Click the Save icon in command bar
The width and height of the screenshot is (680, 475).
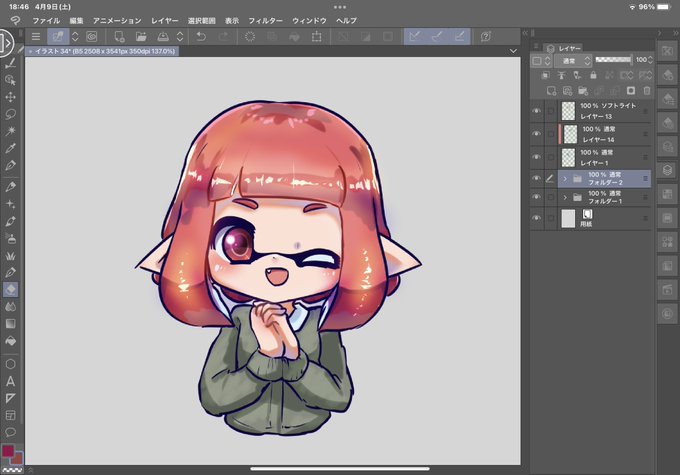point(163,37)
